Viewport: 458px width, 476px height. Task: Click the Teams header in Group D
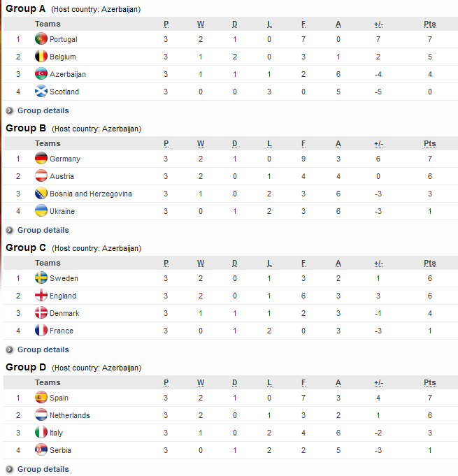[x=48, y=382]
